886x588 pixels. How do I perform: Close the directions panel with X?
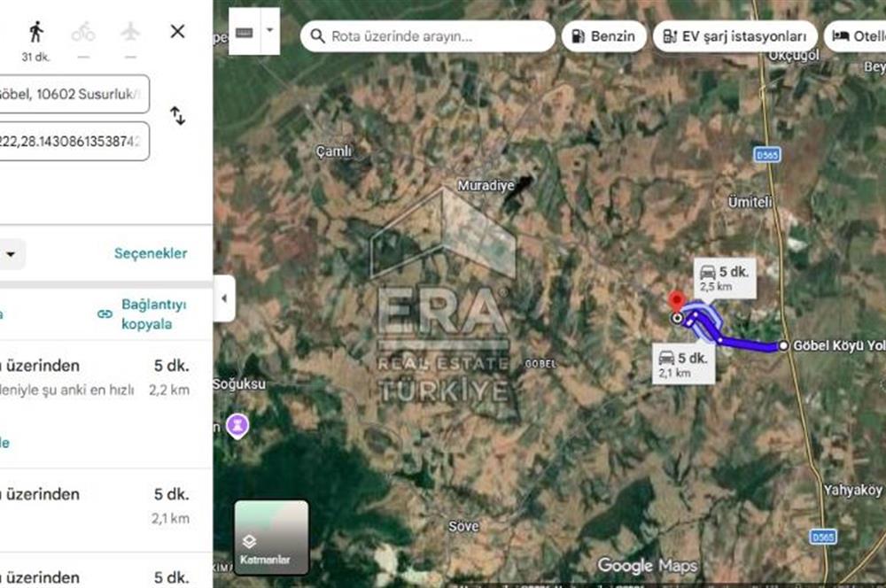177,32
